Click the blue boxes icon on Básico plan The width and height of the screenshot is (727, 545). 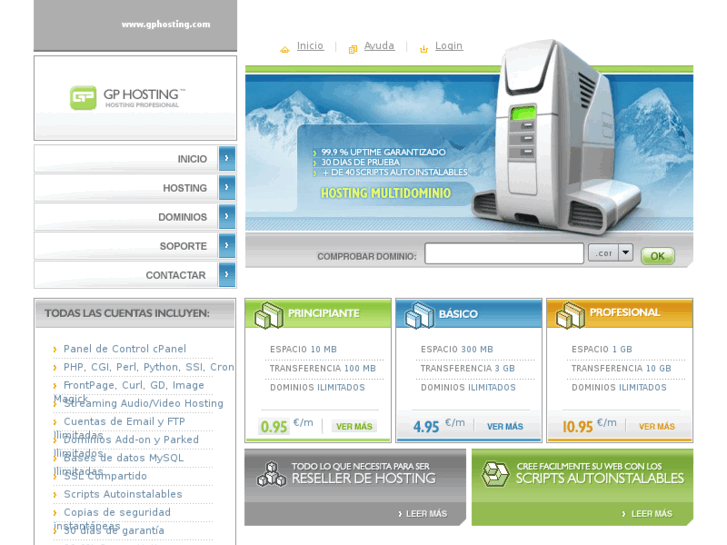pyautogui.click(x=420, y=315)
